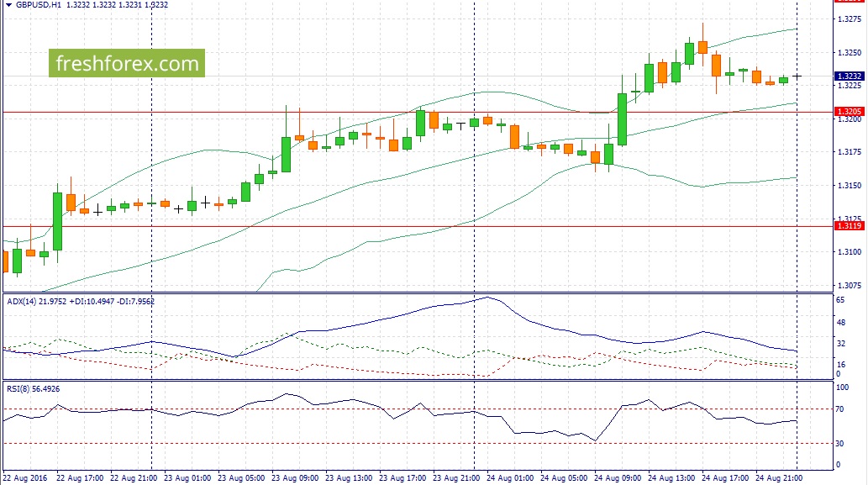The width and height of the screenshot is (868, 485).
Task: Click the 24 Aug 01:00 time label
Action: [510, 477]
